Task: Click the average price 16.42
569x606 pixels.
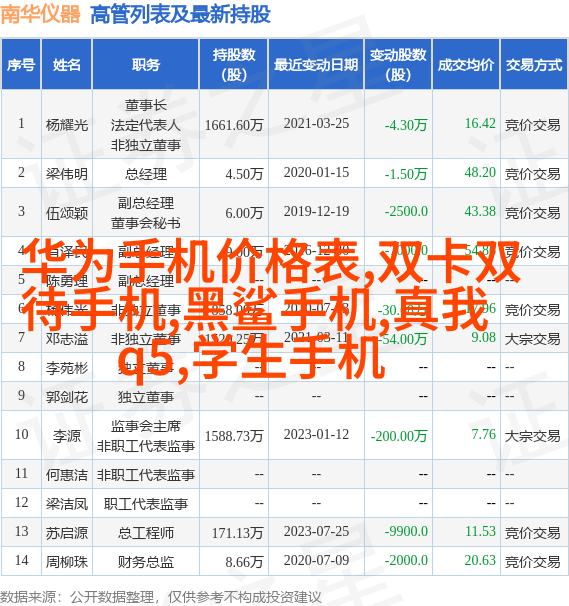Action: point(480,124)
